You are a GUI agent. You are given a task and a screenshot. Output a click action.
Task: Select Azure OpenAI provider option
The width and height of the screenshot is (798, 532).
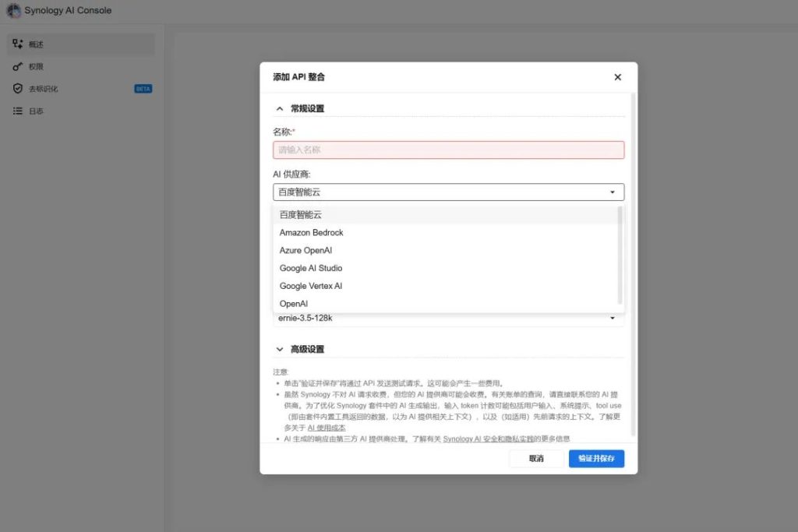305,250
